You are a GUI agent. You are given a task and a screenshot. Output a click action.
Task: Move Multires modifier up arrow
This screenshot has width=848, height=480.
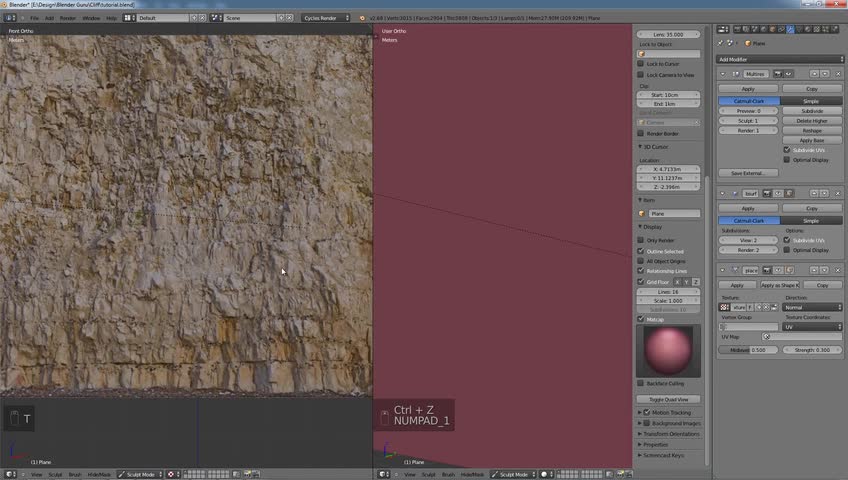(814, 74)
